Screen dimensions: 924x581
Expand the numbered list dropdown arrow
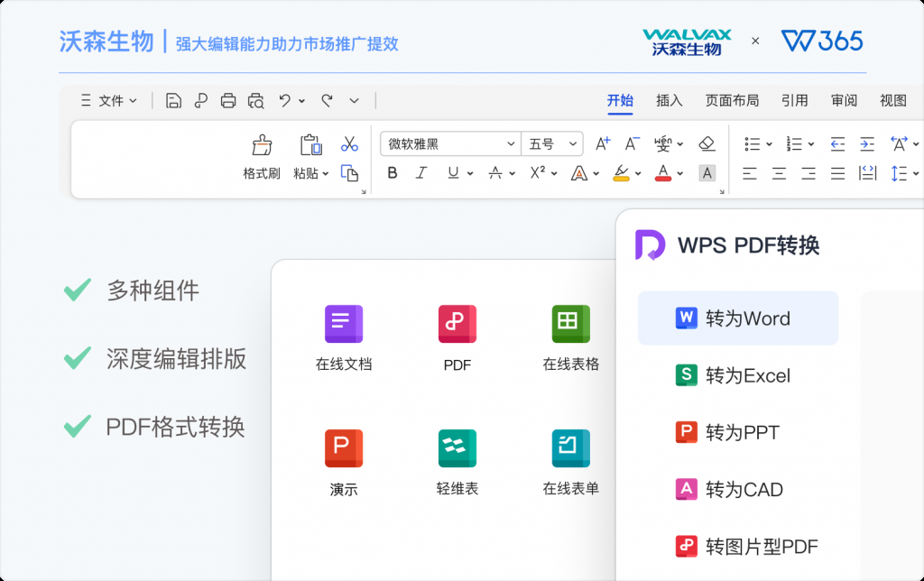click(x=811, y=144)
